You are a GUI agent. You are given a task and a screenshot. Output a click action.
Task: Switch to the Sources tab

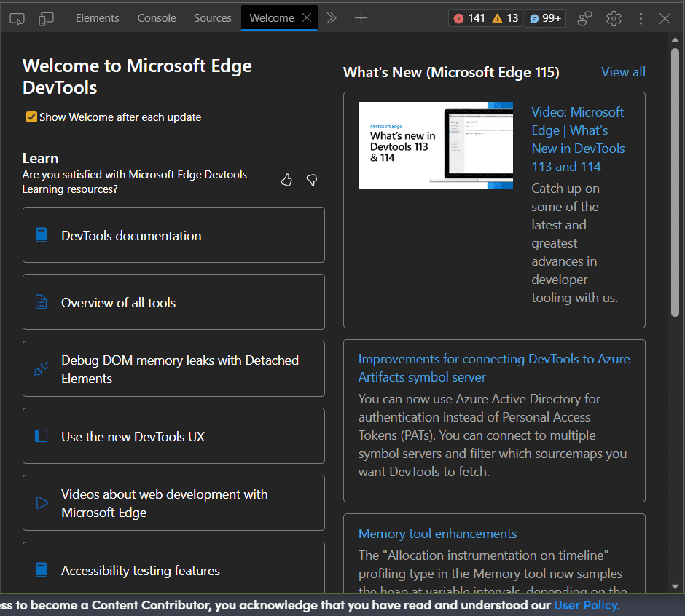[x=212, y=18]
